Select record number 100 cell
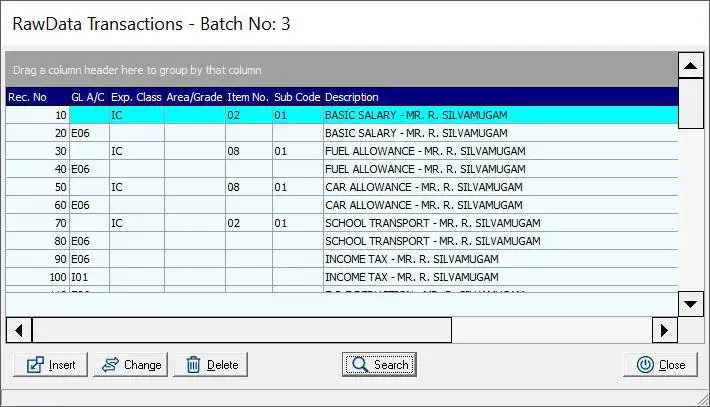 (38, 277)
